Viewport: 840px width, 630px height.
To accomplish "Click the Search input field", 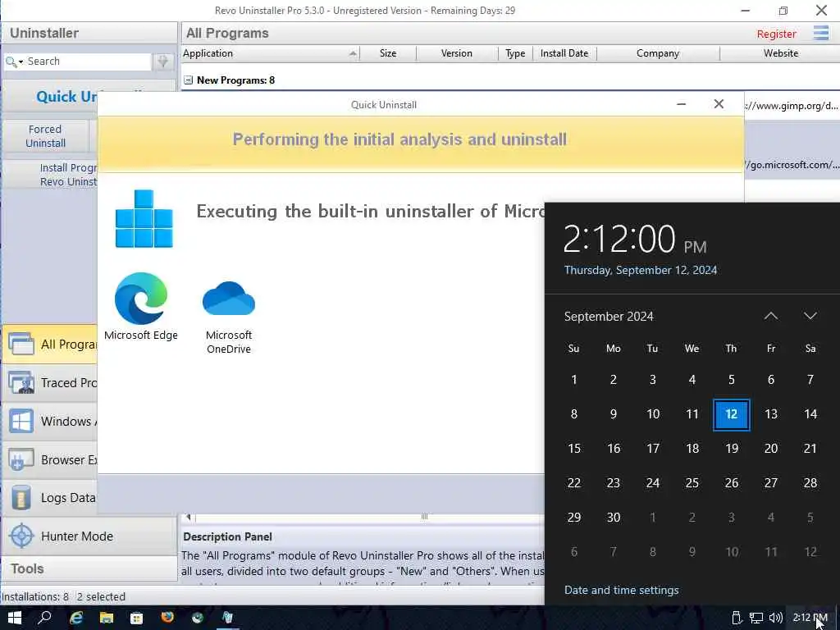I will click(x=89, y=62).
